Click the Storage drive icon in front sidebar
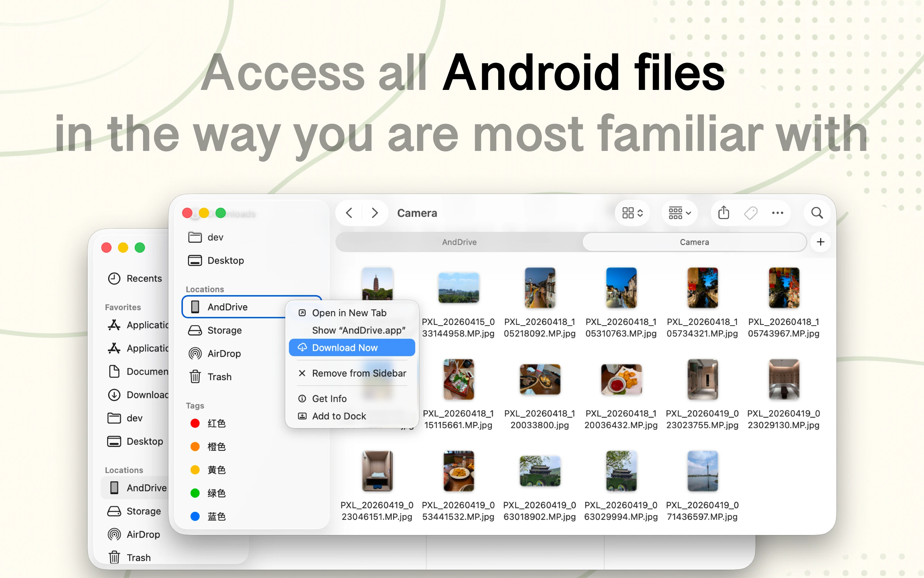 tap(195, 330)
